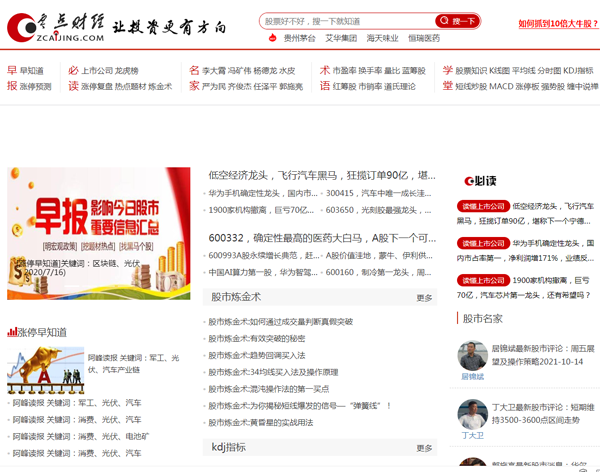The image size is (600, 472).
Task: Select the 读懂上市公司 tag beside 低空经济龙头
Action: [483, 207]
